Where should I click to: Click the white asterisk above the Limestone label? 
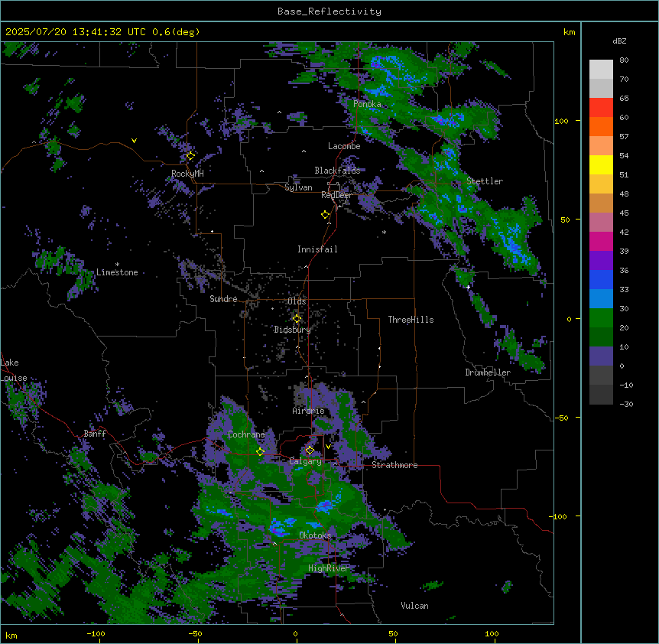coord(117,265)
